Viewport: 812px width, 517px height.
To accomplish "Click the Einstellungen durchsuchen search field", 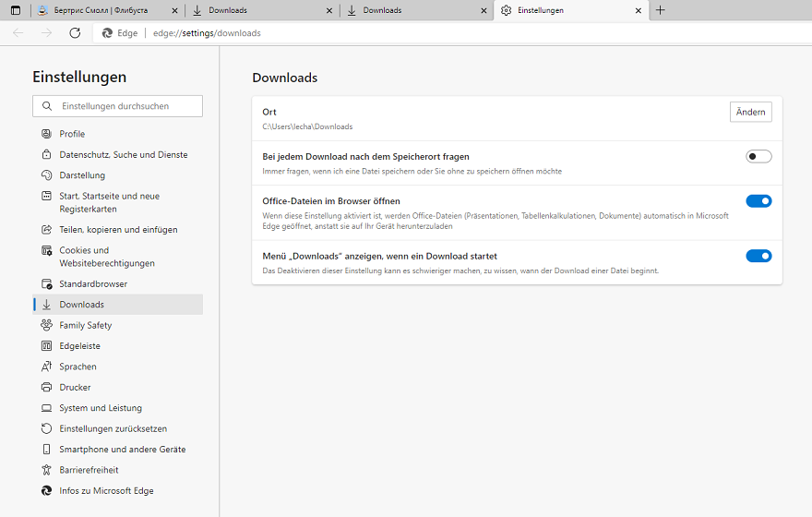I will (x=117, y=106).
